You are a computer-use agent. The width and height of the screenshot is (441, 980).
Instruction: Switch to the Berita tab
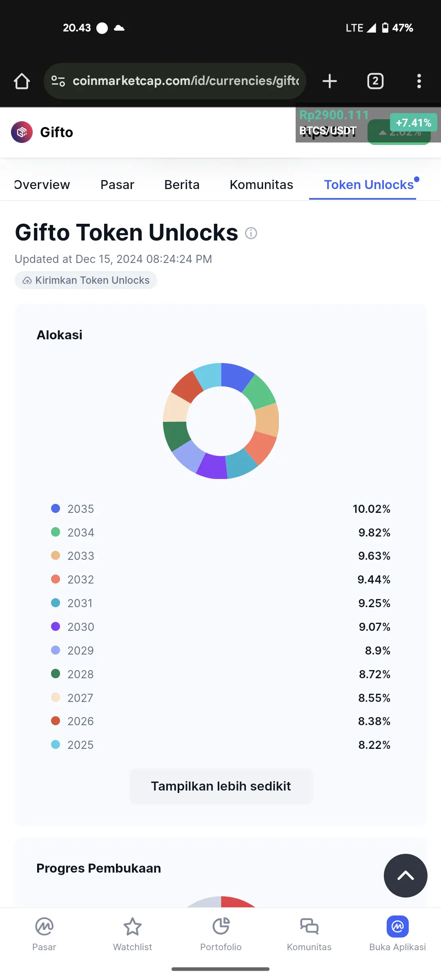tap(182, 185)
